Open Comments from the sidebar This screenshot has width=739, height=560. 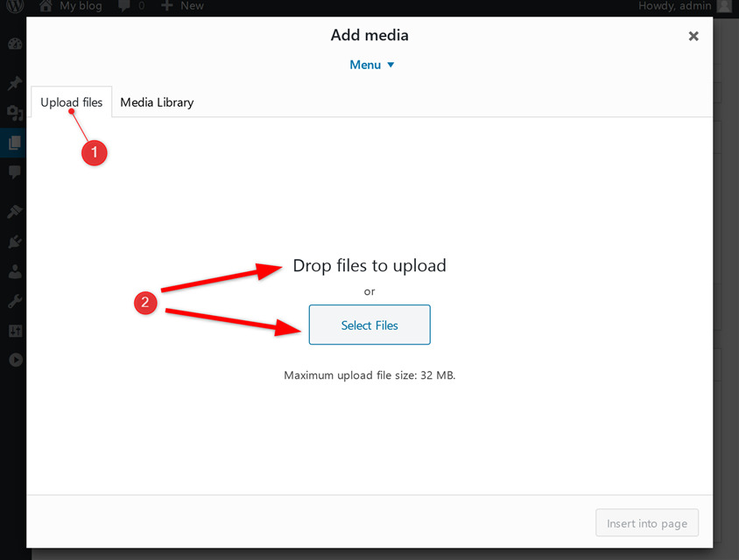tap(13, 171)
